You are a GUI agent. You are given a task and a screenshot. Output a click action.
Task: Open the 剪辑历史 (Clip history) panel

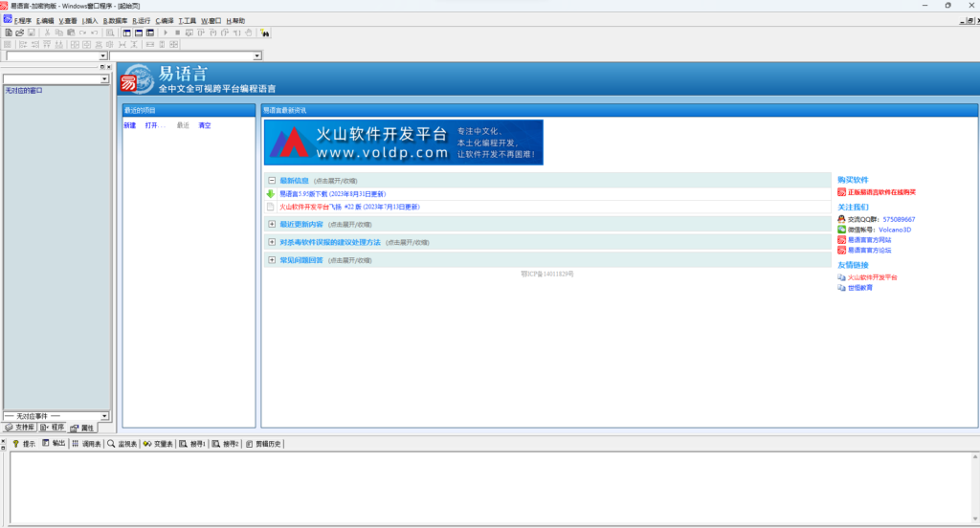click(263, 444)
